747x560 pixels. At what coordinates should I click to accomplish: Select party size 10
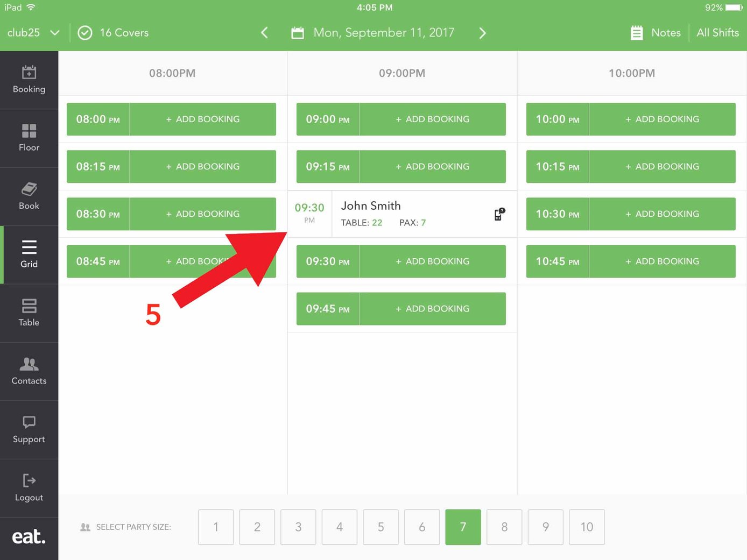(587, 527)
